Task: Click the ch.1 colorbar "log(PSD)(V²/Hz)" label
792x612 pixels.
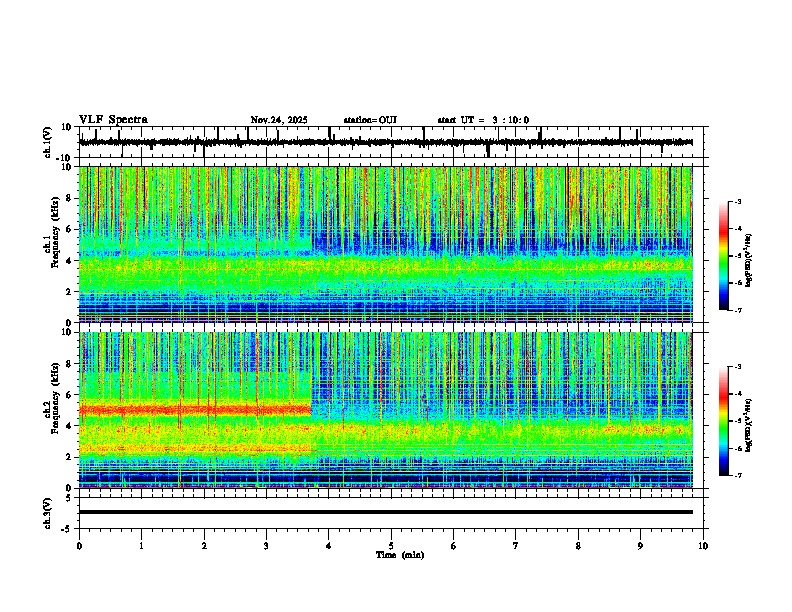Action: coord(749,261)
